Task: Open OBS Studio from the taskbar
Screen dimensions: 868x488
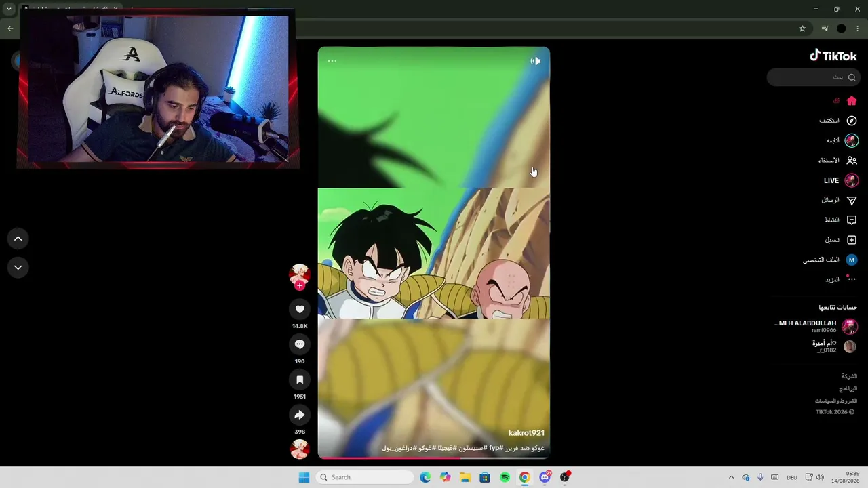Action: pyautogui.click(x=565, y=477)
